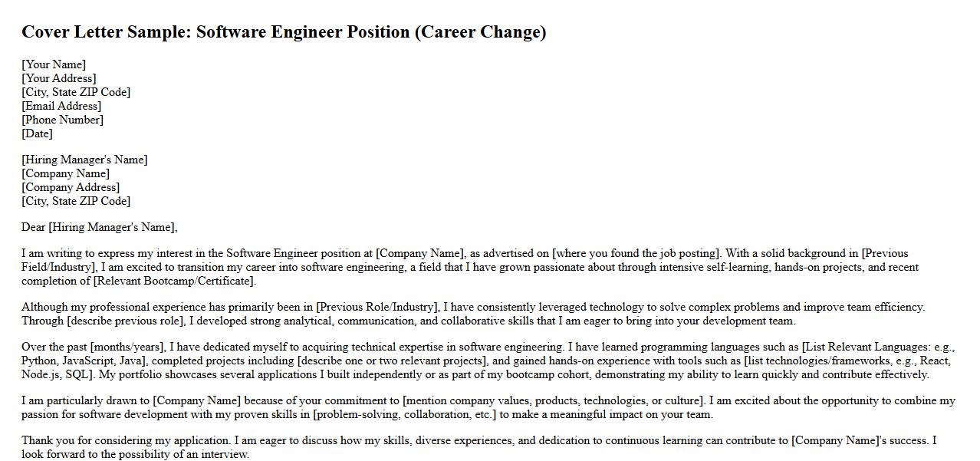Click the Dear [Hiring Manager's Name] salutation
This screenshot has height=461, width=980.
[x=99, y=227]
